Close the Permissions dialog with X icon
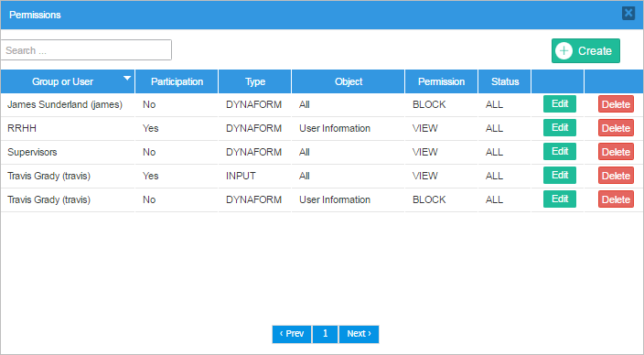Viewport: 644px width, 355px height. coord(628,13)
